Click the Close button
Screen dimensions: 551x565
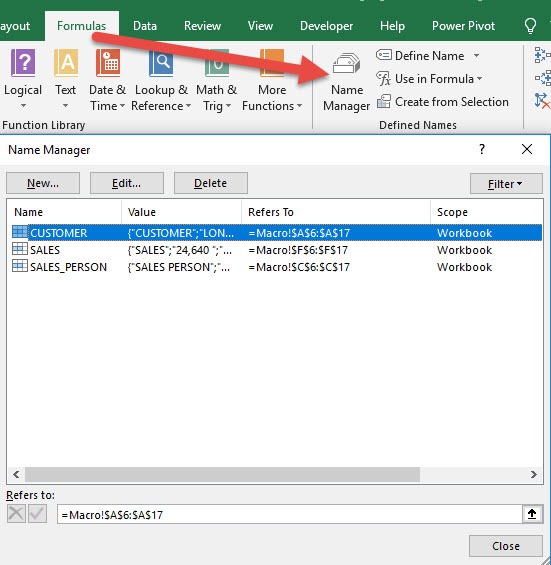(x=506, y=546)
